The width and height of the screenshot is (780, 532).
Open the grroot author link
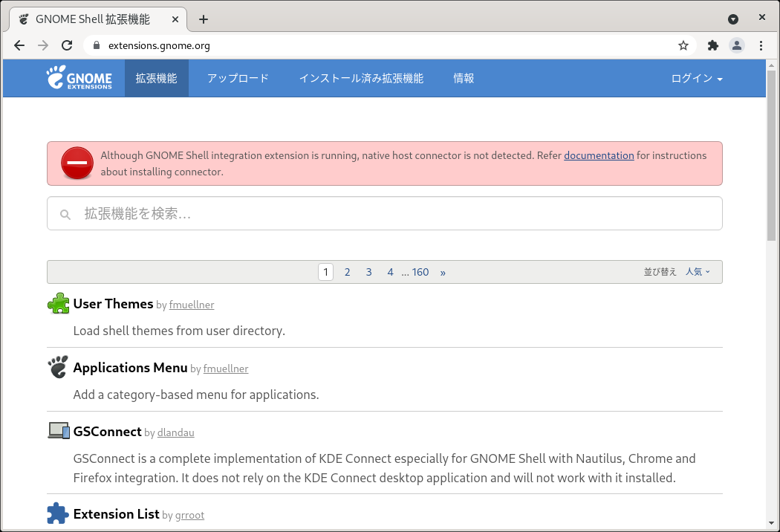coord(189,515)
